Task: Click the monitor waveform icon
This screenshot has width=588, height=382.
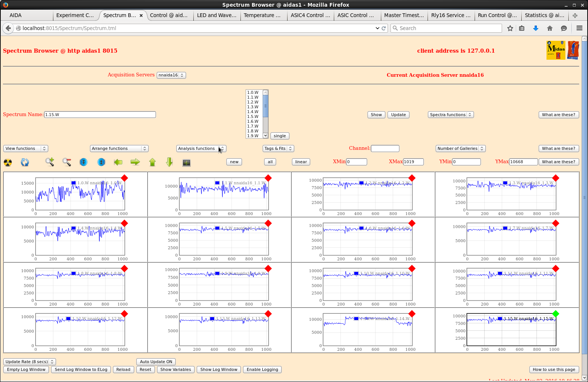Action: (x=187, y=163)
